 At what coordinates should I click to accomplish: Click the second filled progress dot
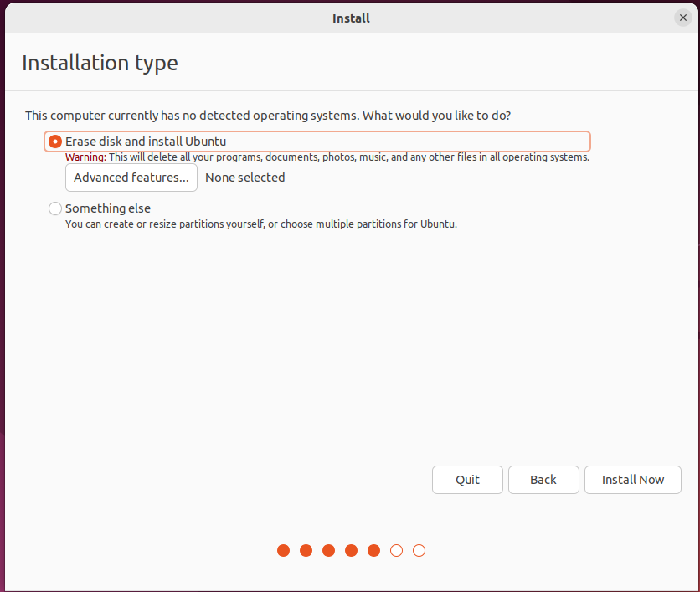tap(306, 550)
